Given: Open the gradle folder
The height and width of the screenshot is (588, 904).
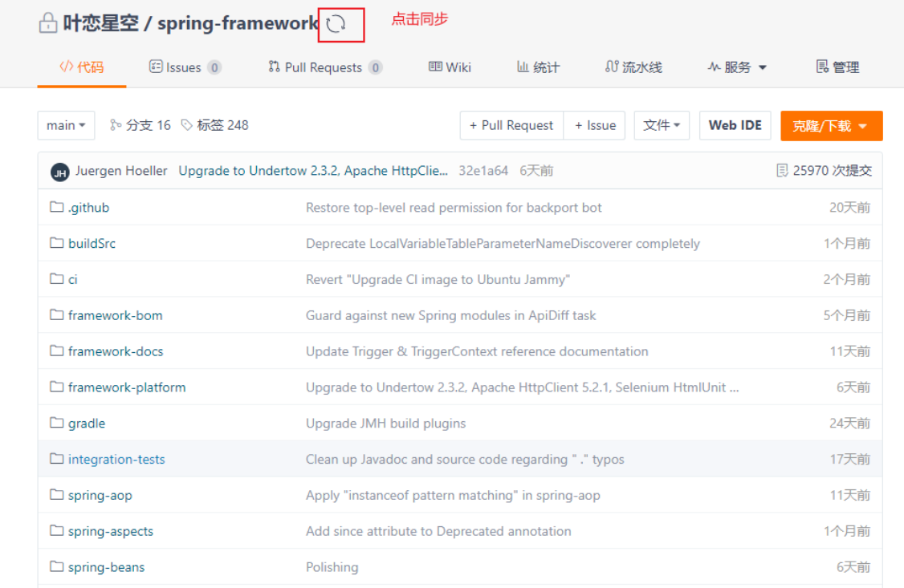Looking at the screenshot, I should (x=87, y=424).
